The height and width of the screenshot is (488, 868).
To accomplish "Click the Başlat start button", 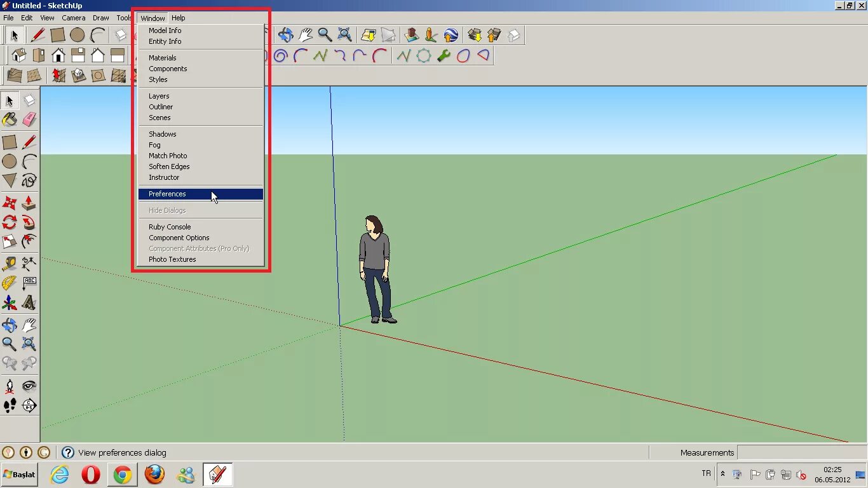I will click(x=20, y=475).
